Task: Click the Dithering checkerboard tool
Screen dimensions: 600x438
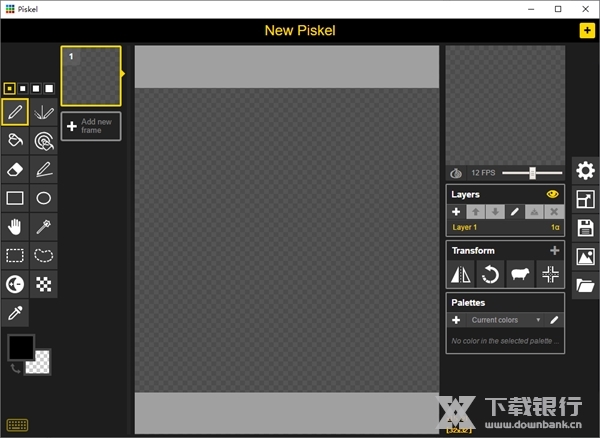Action: click(44, 285)
